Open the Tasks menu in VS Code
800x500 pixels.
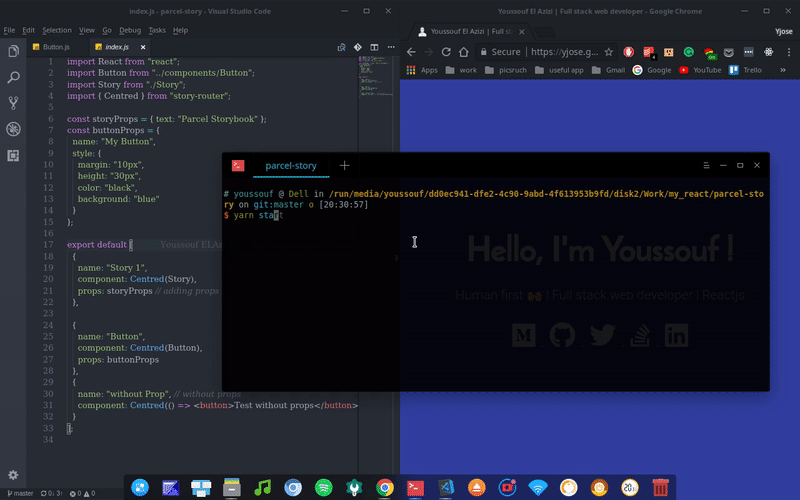click(157, 30)
